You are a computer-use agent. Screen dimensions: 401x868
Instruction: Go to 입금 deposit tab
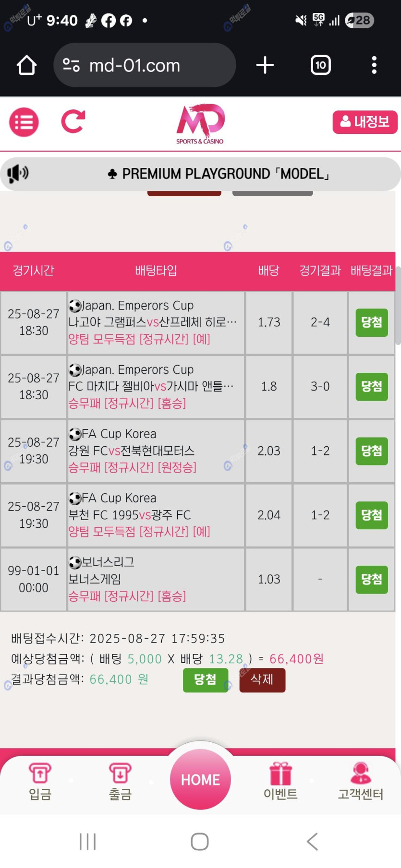coord(40,781)
